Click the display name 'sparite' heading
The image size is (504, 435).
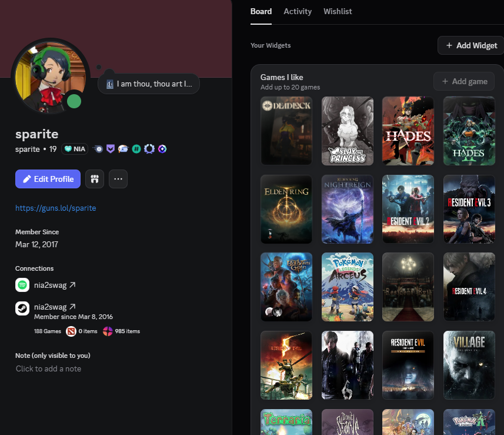pos(36,134)
